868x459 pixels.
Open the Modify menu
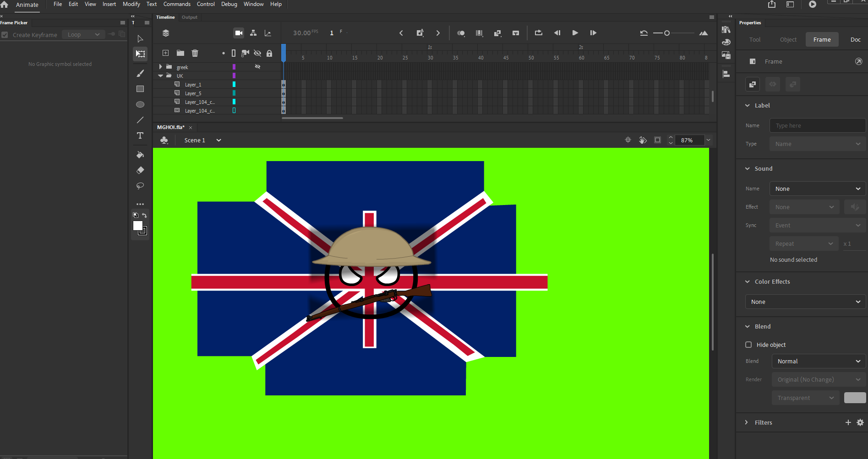[131, 4]
